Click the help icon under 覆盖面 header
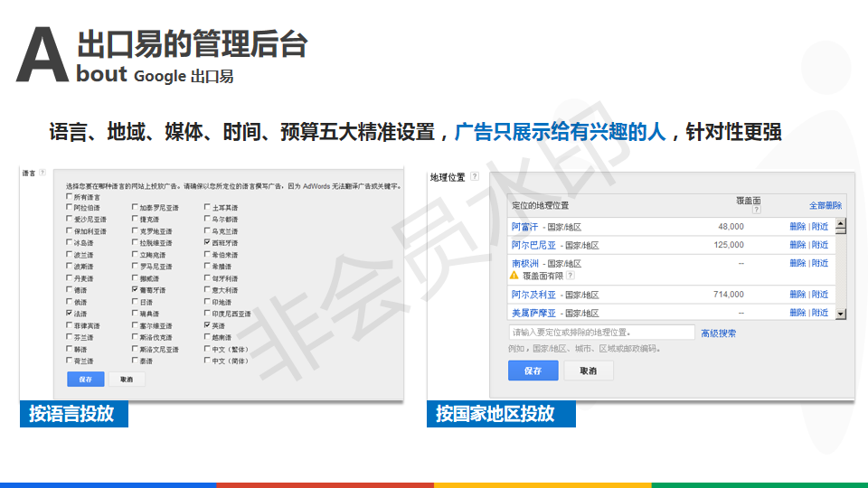 point(757,210)
